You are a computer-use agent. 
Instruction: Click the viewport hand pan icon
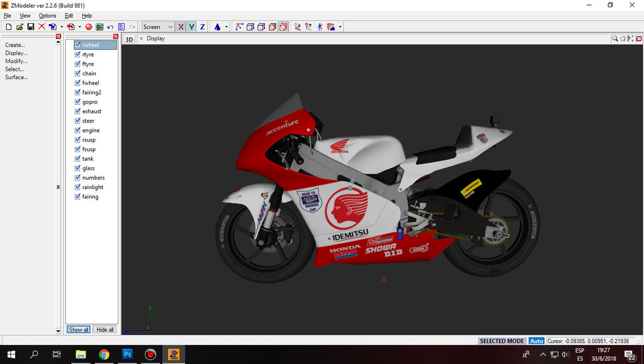click(622, 38)
